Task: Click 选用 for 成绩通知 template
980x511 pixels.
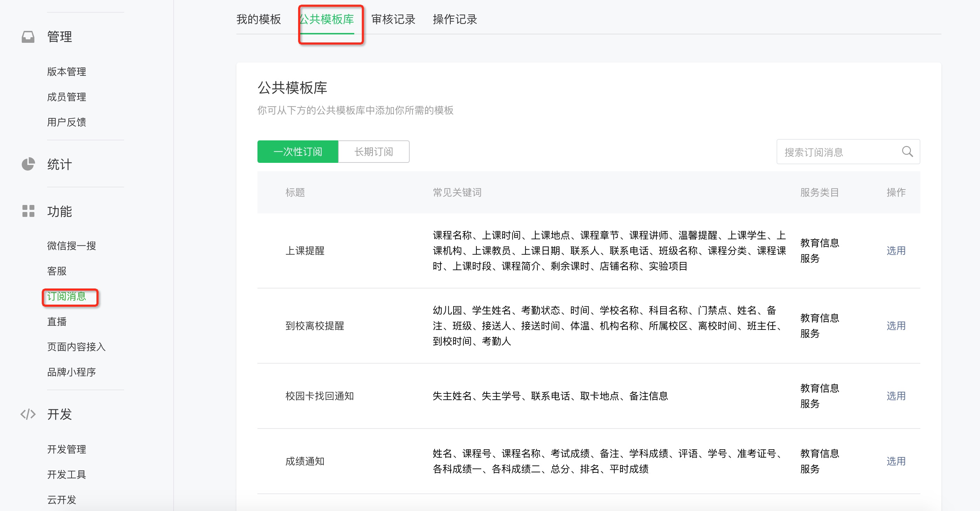Action: coord(895,461)
